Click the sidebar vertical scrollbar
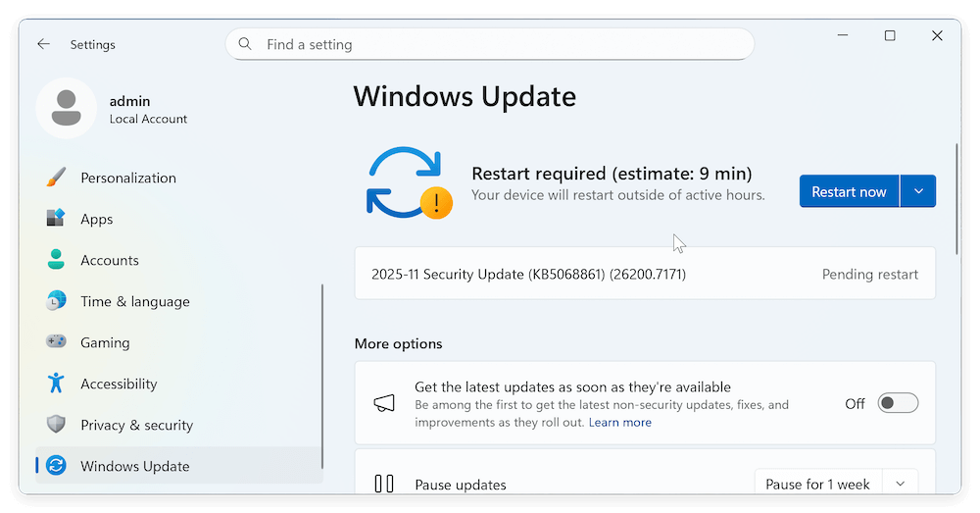Screen dimensions: 980x513 pyautogui.click(x=322, y=376)
